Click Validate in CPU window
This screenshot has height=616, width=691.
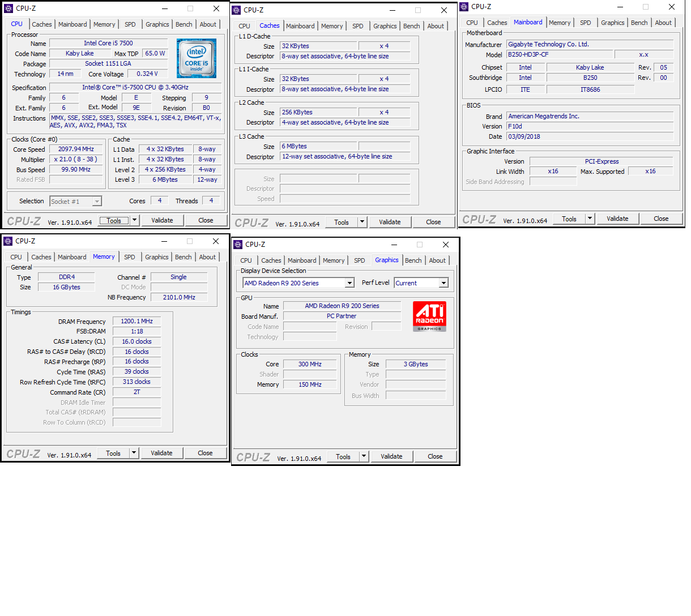(x=163, y=221)
